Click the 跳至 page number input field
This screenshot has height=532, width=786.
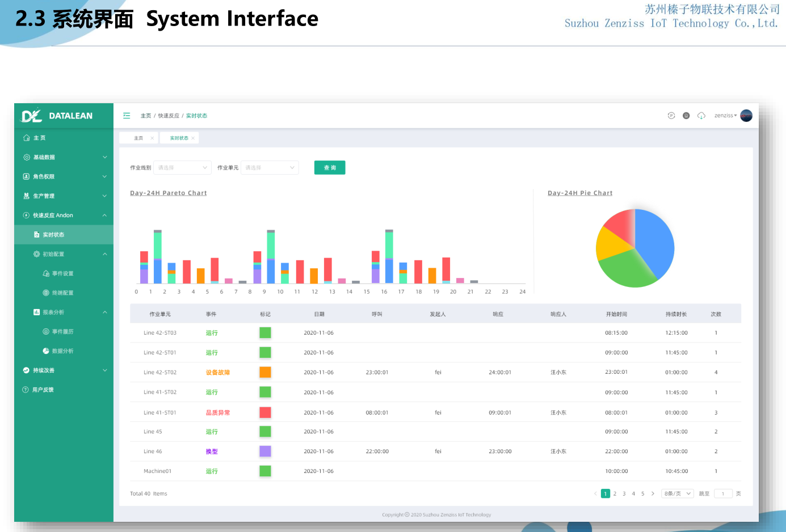click(723, 493)
